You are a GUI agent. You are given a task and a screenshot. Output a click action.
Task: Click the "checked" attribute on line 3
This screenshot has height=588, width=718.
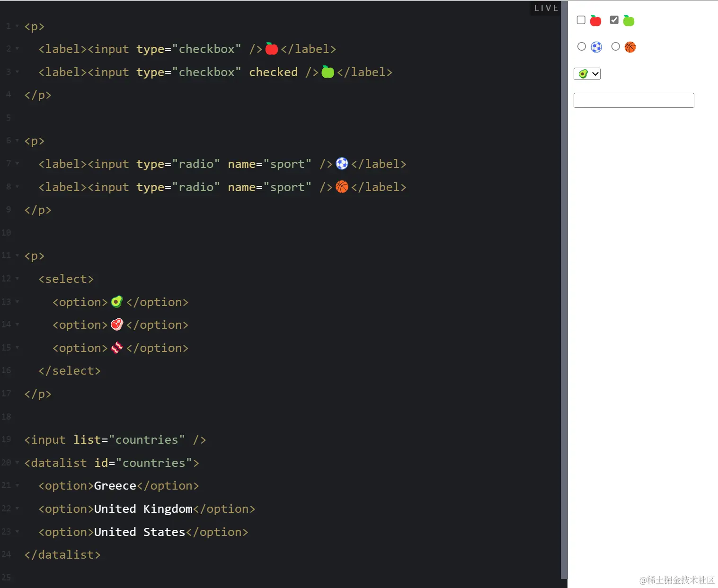click(274, 72)
